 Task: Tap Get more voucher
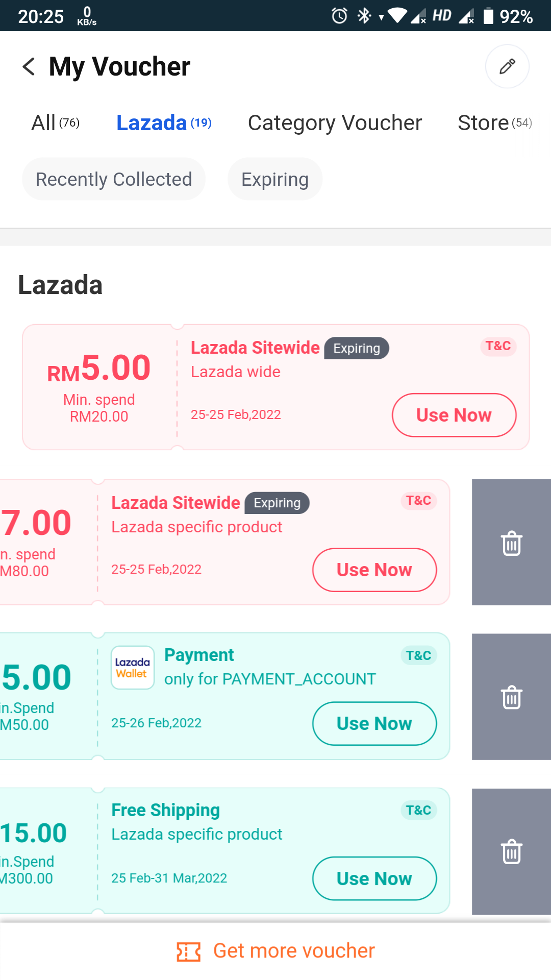coord(294,951)
